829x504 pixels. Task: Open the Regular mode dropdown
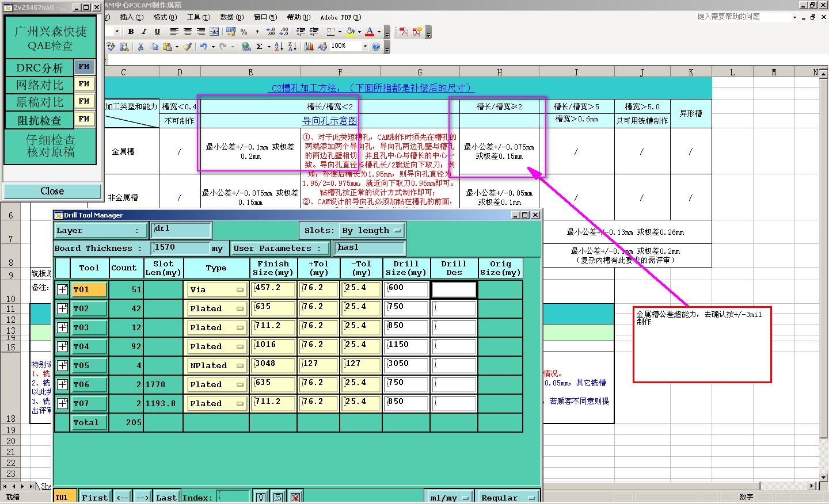pos(508,498)
